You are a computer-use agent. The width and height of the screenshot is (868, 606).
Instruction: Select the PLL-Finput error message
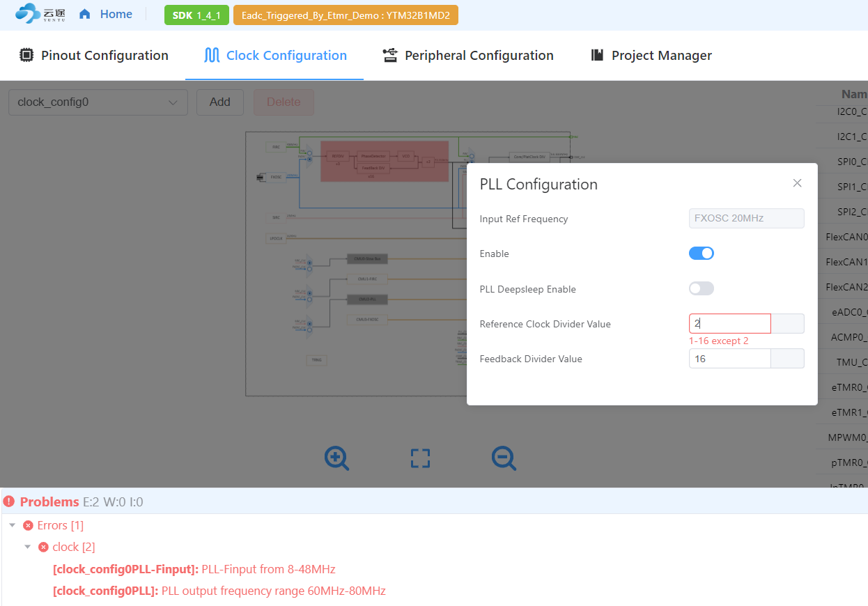(194, 569)
